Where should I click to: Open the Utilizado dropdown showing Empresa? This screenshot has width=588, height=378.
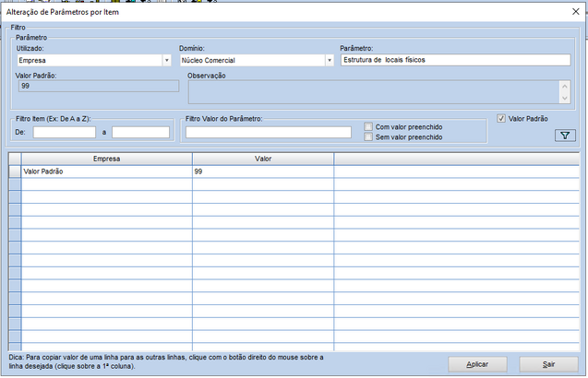pos(166,60)
